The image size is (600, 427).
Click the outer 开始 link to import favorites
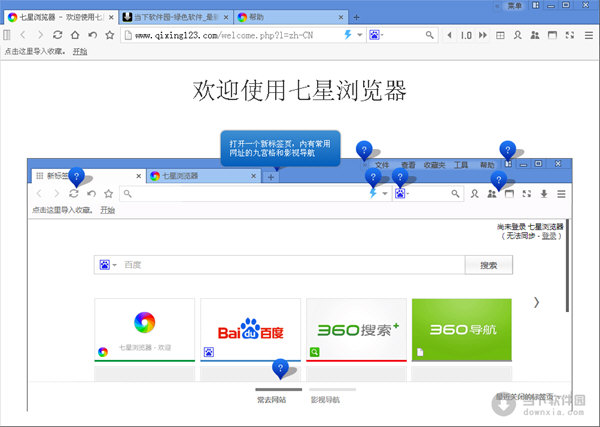point(80,51)
